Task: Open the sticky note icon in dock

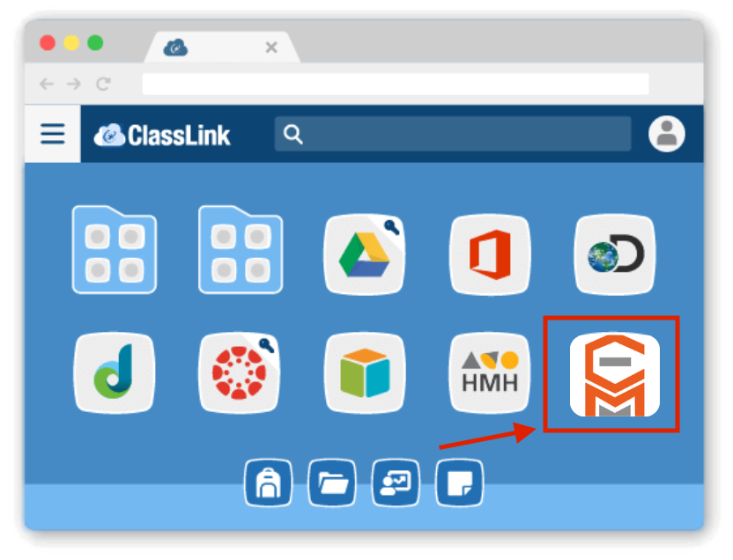Action: pos(459,483)
